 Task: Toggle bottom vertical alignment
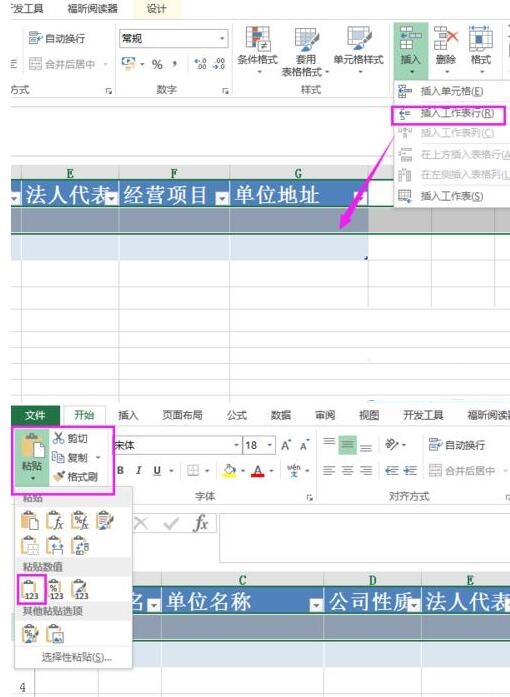[366, 448]
